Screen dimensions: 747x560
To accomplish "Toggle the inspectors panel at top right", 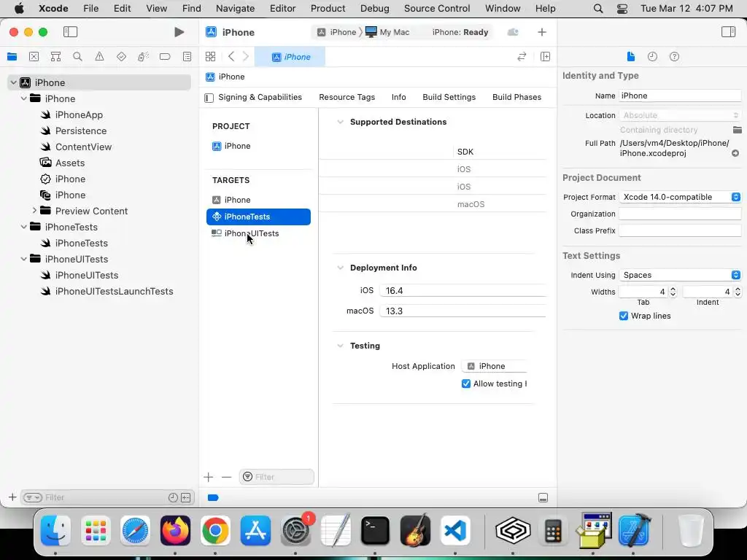I will (x=728, y=32).
